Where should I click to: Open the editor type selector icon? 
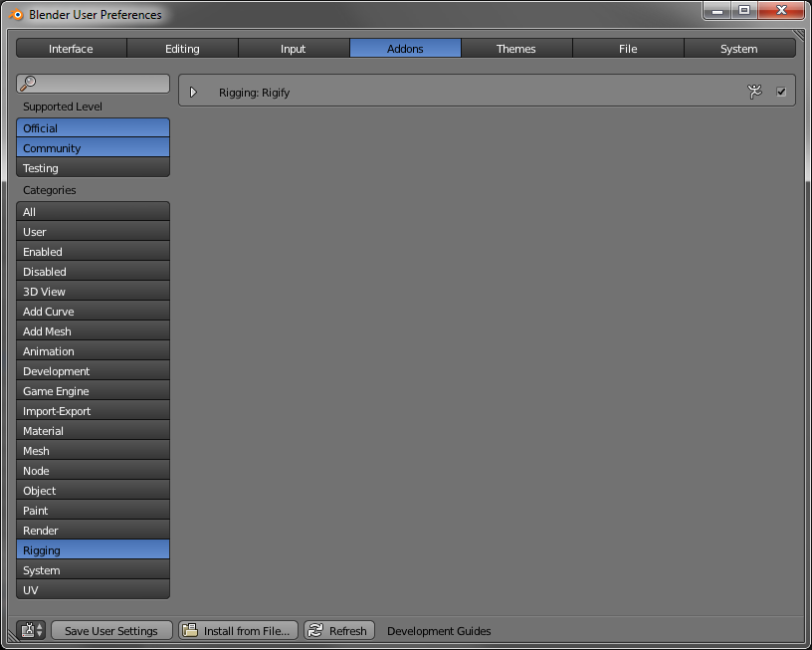pos(31,630)
